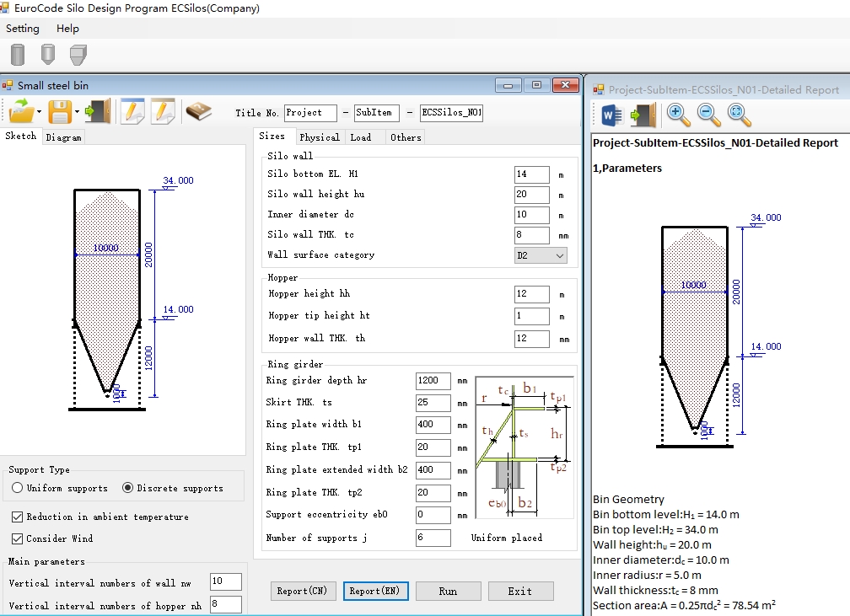Click the blue-topped pencil note icon

pos(132,111)
